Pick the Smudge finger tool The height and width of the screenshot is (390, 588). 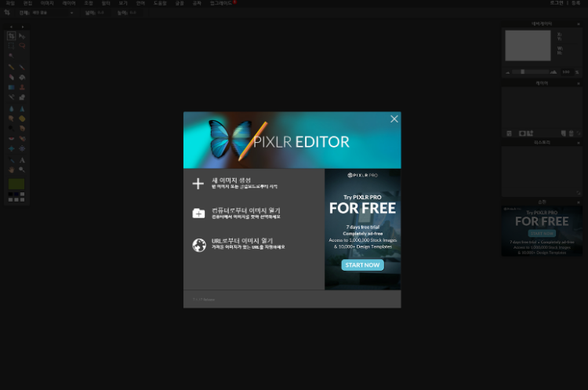click(11, 118)
